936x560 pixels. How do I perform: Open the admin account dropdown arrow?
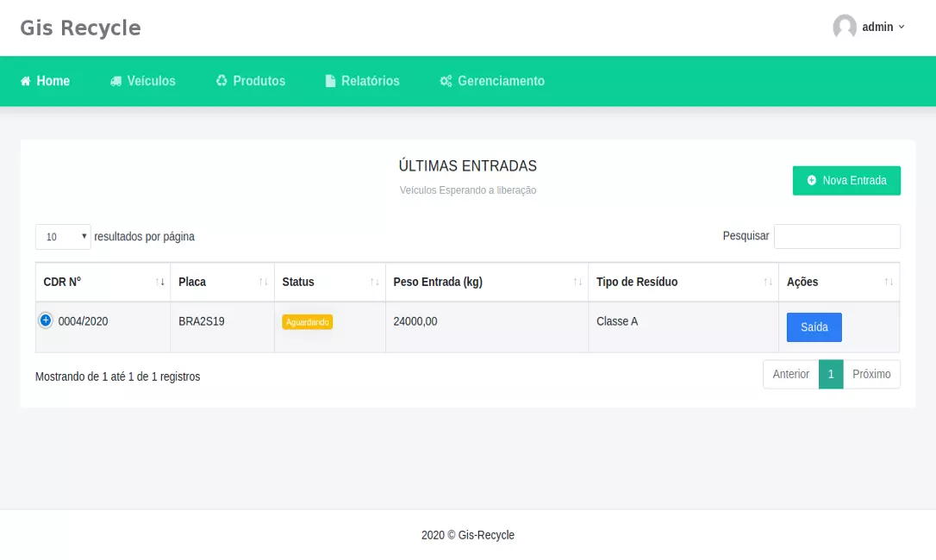902,27
